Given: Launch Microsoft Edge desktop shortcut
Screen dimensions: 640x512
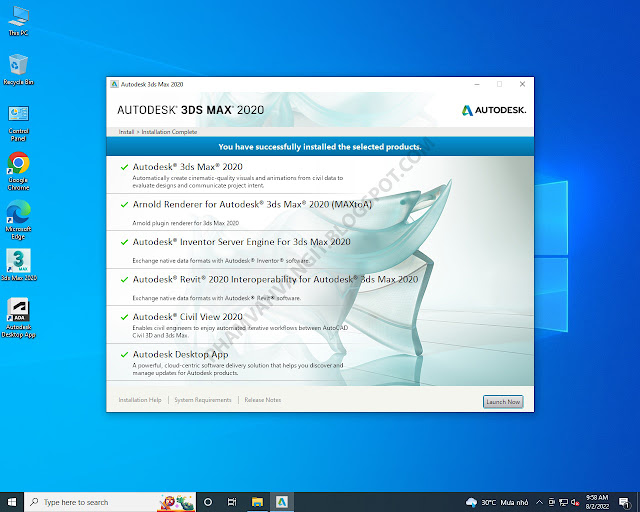Looking at the screenshot, I should tap(18, 220).
